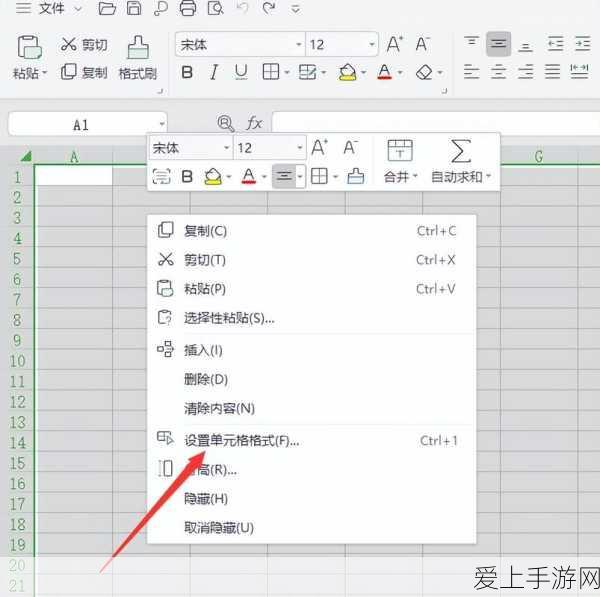Toggle underline in the ribbon
The image size is (600, 597).
pyautogui.click(x=241, y=72)
